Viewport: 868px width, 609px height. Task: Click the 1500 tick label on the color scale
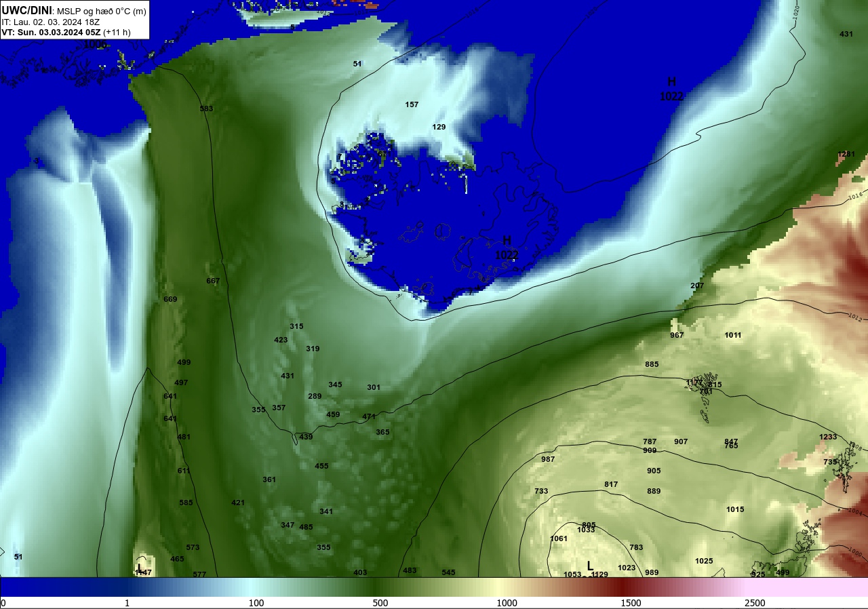click(631, 603)
